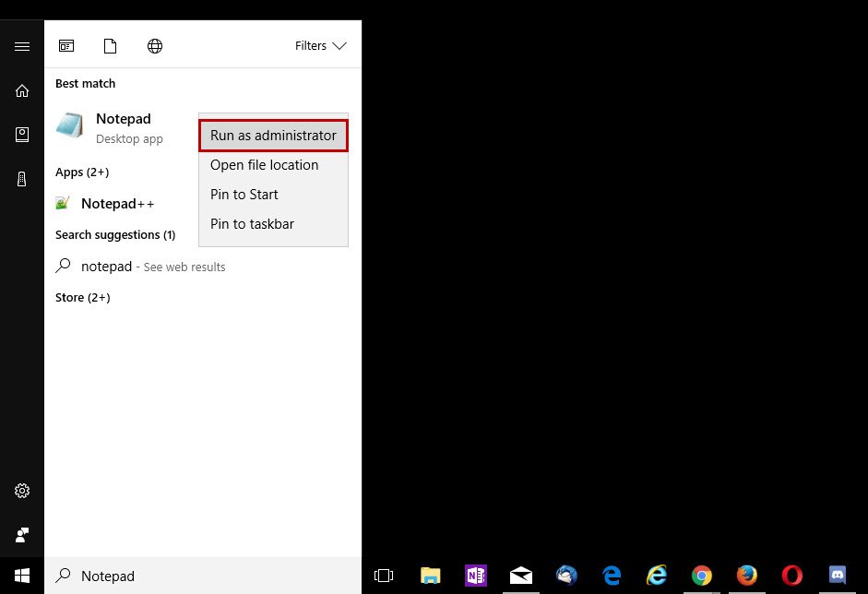Choose Pin to Start
The width and height of the screenshot is (868, 594).
click(x=273, y=195)
